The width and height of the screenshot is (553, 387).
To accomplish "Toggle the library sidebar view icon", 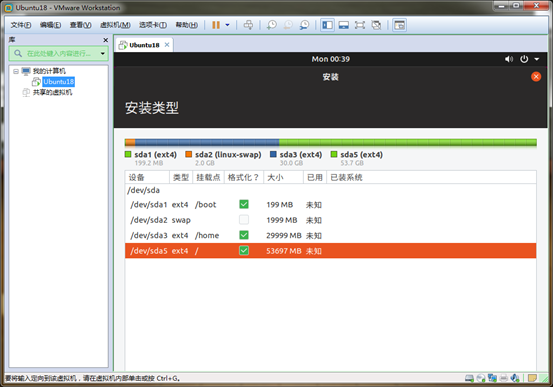I will (x=327, y=25).
